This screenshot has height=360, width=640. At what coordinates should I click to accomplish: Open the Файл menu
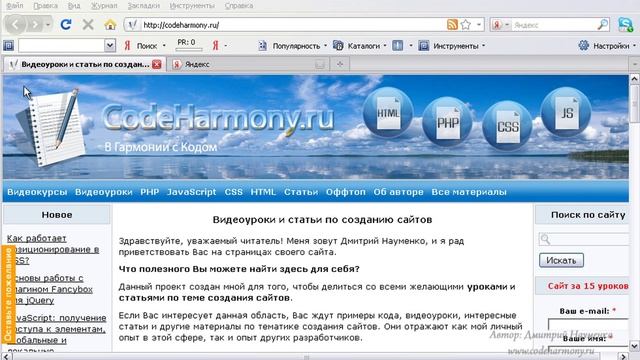coord(15,6)
